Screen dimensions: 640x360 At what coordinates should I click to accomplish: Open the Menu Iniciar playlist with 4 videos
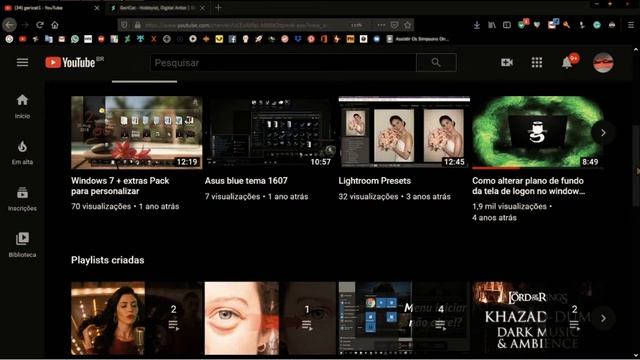coord(404,318)
